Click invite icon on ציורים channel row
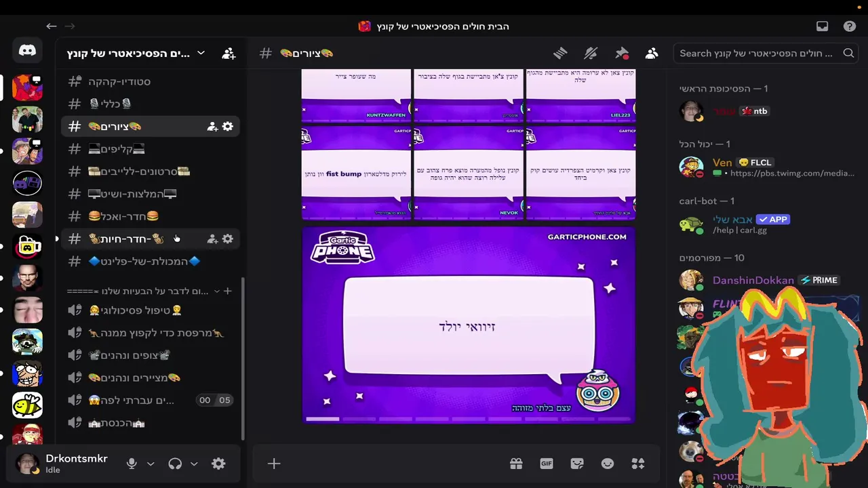Screen dimensions: 868x488 coord(212,126)
